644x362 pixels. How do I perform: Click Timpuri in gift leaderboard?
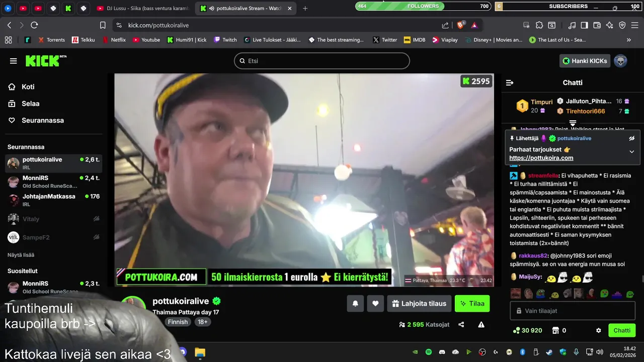pos(541,102)
